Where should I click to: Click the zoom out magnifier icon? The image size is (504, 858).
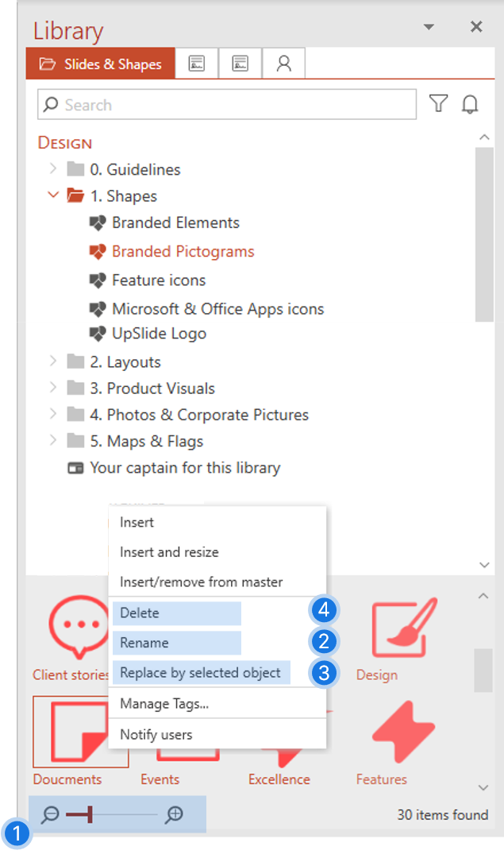tap(50, 815)
